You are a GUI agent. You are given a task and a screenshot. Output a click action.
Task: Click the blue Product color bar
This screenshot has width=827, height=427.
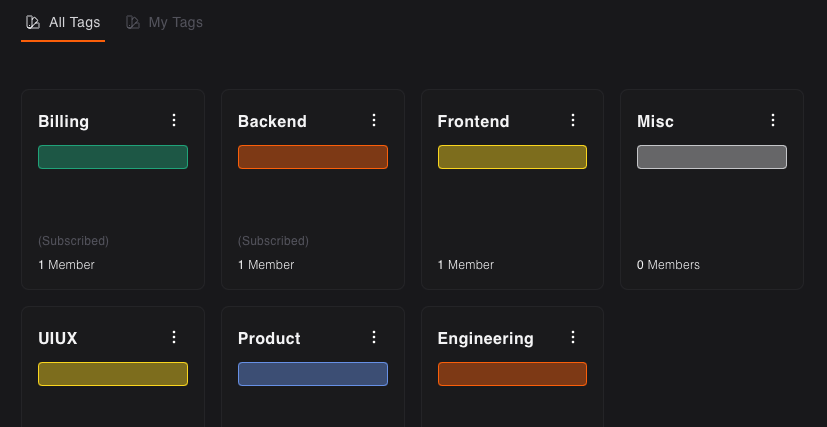pyautogui.click(x=313, y=374)
